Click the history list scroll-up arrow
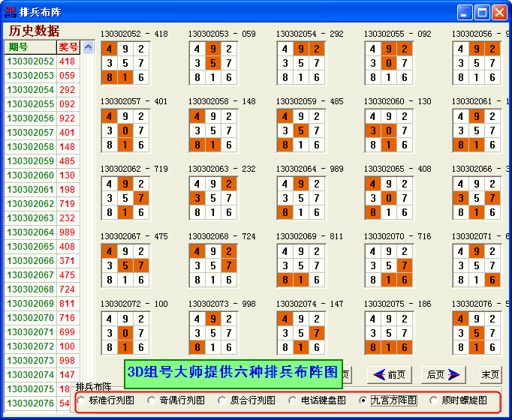 pos(87,47)
